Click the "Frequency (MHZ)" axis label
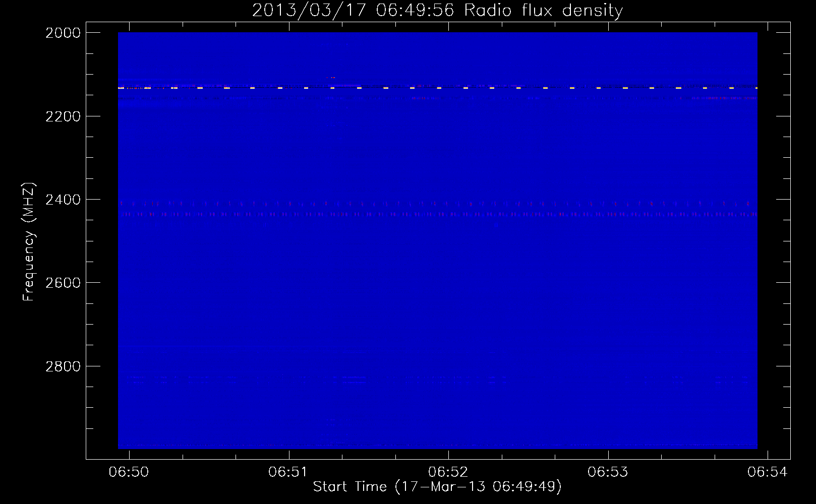This screenshot has height=504, width=816. tap(29, 242)
